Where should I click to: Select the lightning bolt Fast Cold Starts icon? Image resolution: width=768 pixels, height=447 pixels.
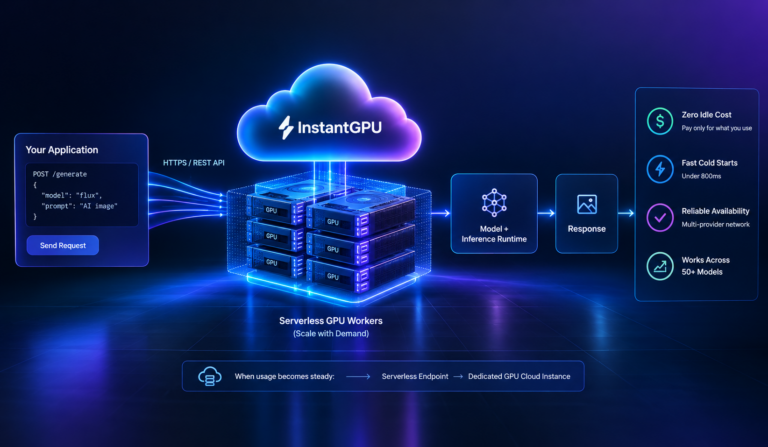tap(660, 169)
